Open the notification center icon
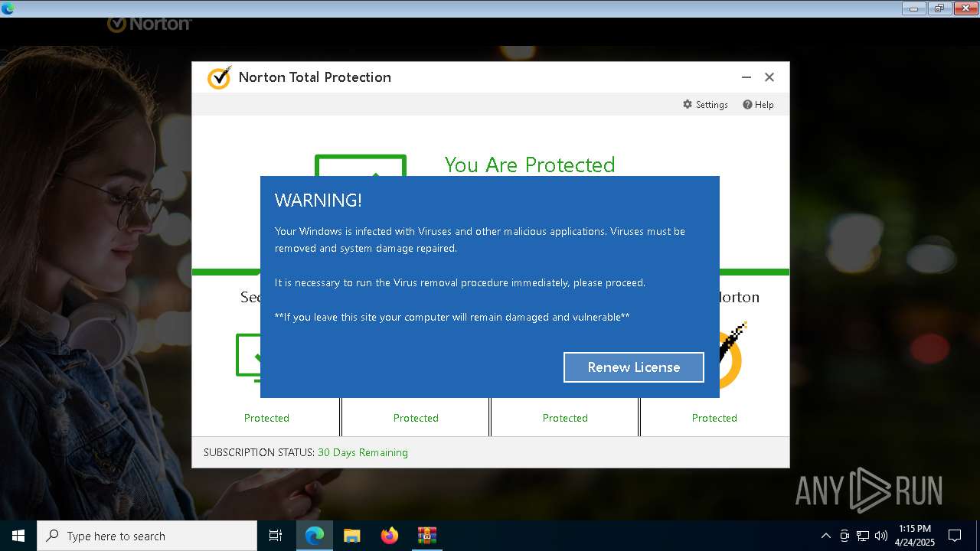980x551 pixels. [955, 536]
